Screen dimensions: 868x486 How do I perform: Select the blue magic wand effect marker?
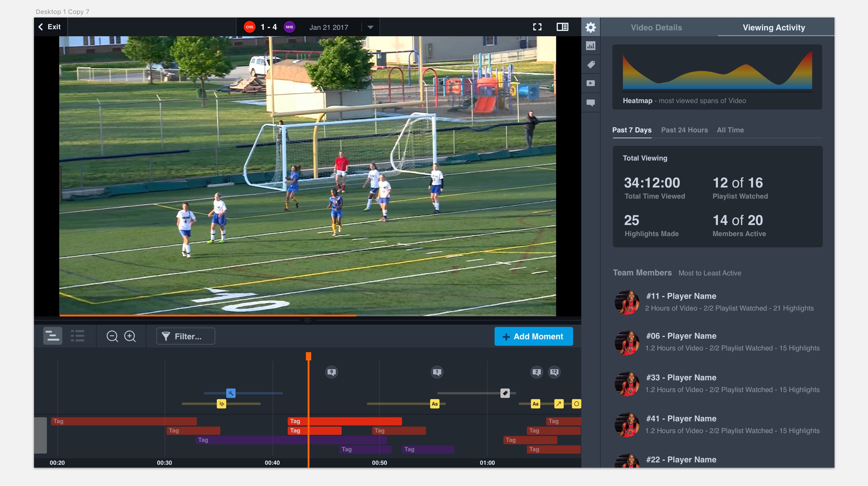[x=231, y=393]
